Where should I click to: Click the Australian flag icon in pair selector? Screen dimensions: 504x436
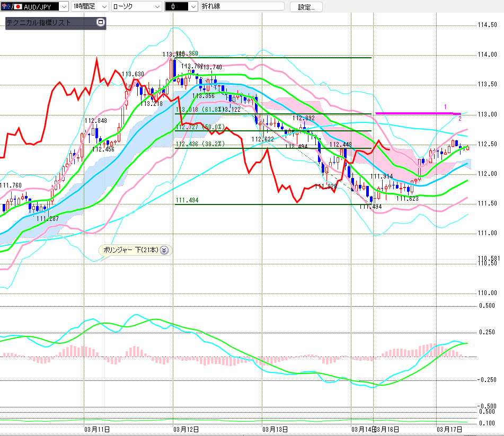point(6,7)
